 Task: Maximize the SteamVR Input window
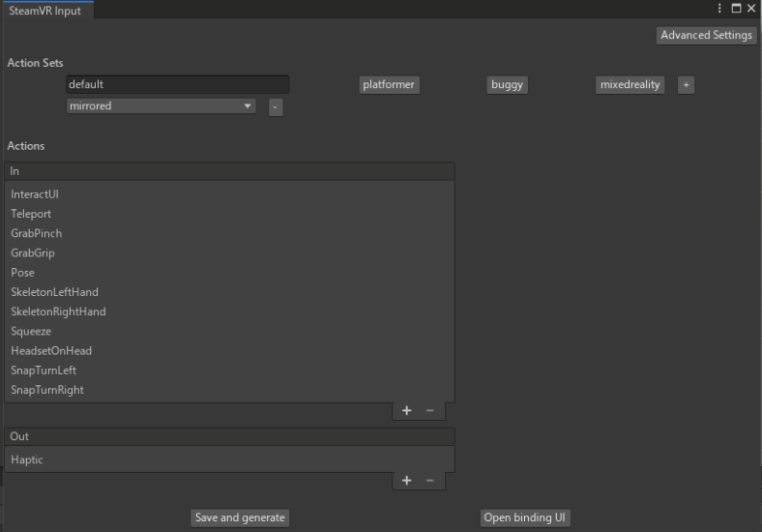tap(736, 9)
